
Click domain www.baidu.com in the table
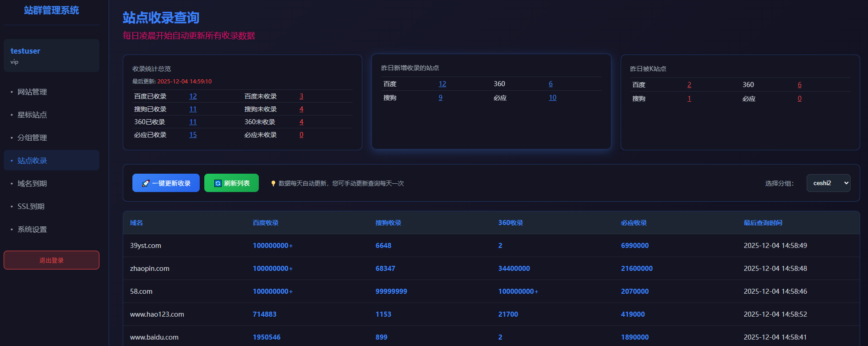pyautogui.click(x=154, y=337)
